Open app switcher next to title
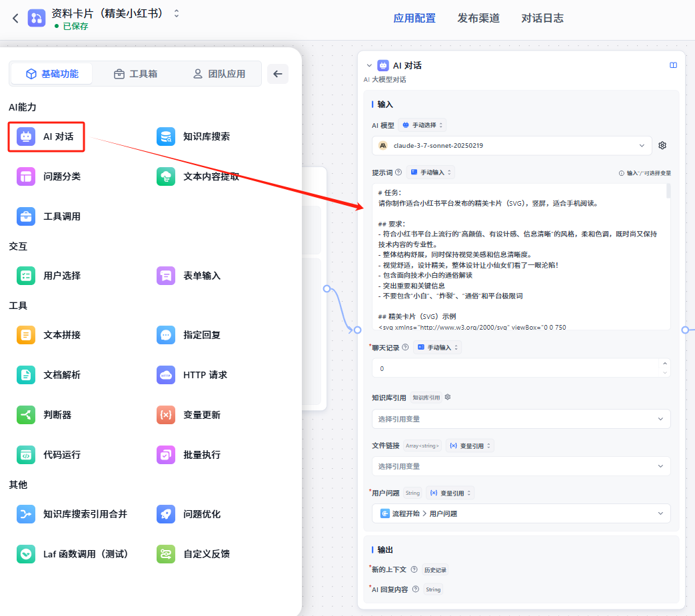 click(177, 13)
